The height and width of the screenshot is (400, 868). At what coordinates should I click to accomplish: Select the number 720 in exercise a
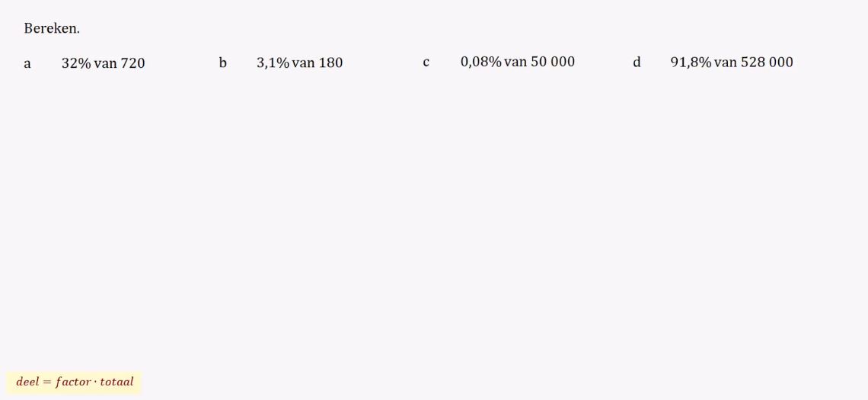tap(132, 63)
